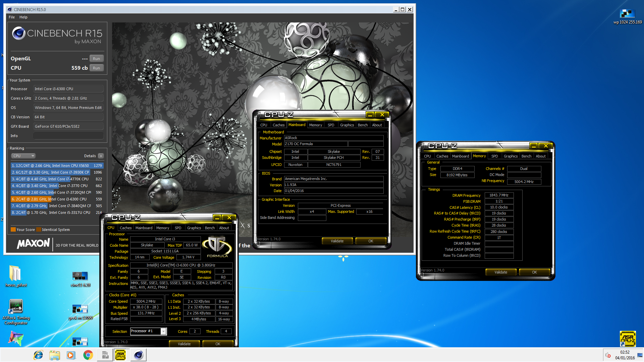Click the Details arrow in Ranking
The width and height of the screenshot is (644, 362).
[101, 156]
